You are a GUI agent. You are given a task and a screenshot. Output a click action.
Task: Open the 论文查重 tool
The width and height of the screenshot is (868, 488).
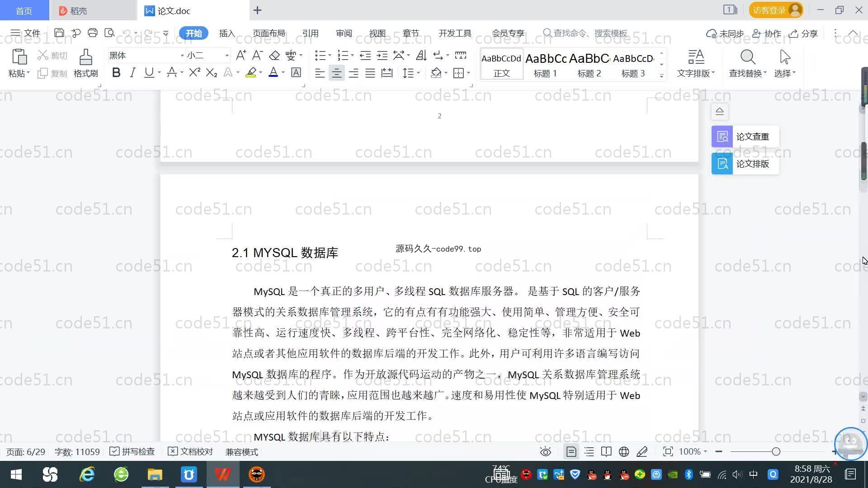coord(745,136)
